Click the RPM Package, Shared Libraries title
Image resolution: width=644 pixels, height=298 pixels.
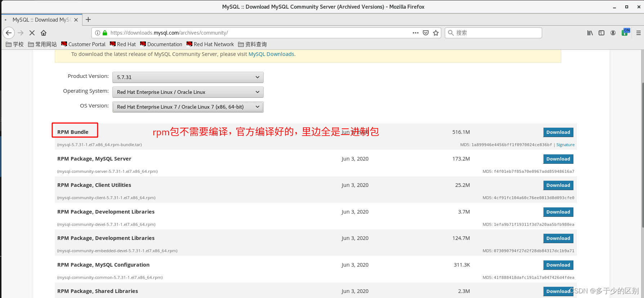[98, 291]
